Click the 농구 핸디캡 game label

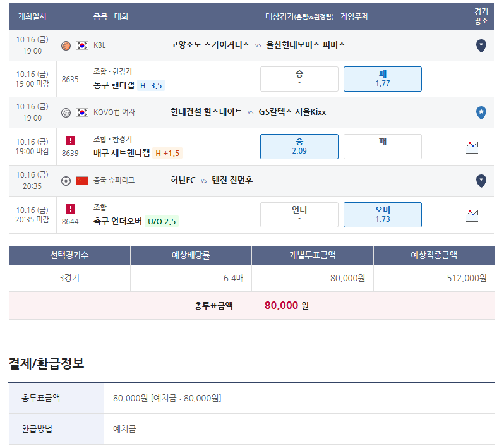click(114, 85)
